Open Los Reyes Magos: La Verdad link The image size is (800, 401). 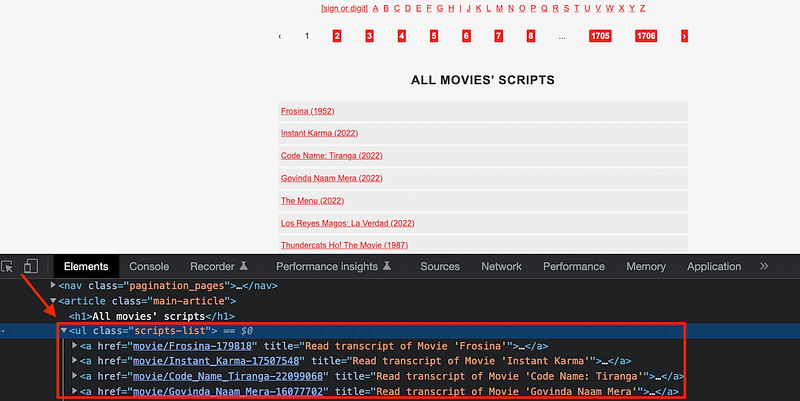(x=347, y=223)
